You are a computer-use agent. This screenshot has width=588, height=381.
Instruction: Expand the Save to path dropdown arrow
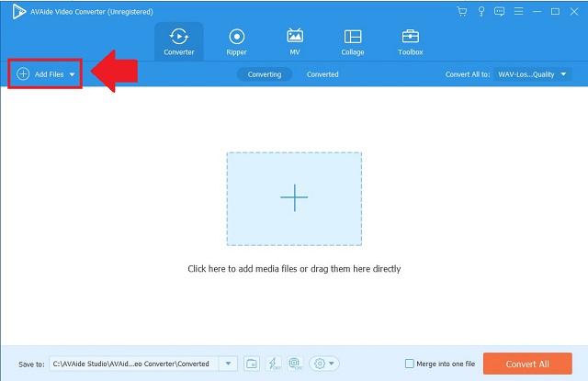228,364
